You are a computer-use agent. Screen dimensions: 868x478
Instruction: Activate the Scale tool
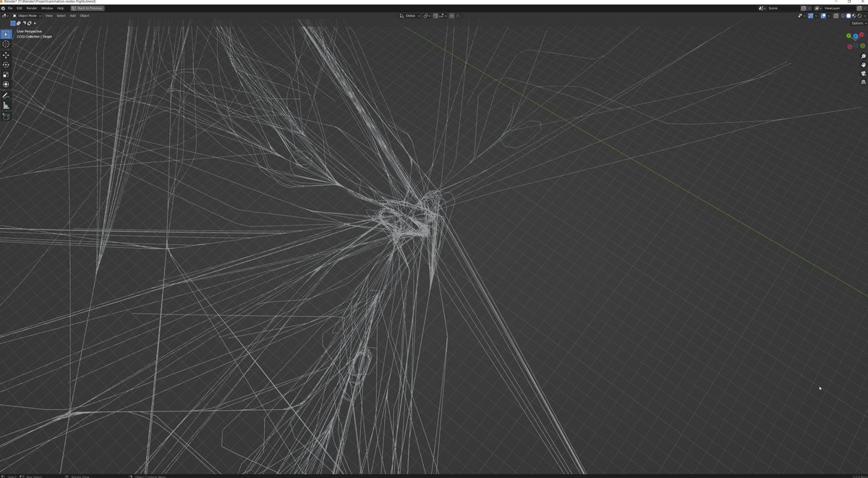[6, 74]
